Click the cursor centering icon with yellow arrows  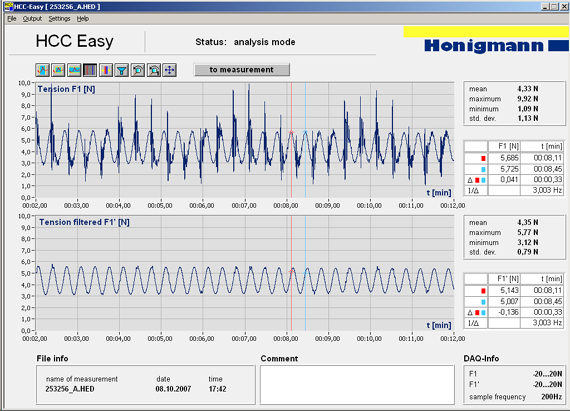tap(106, 70)
